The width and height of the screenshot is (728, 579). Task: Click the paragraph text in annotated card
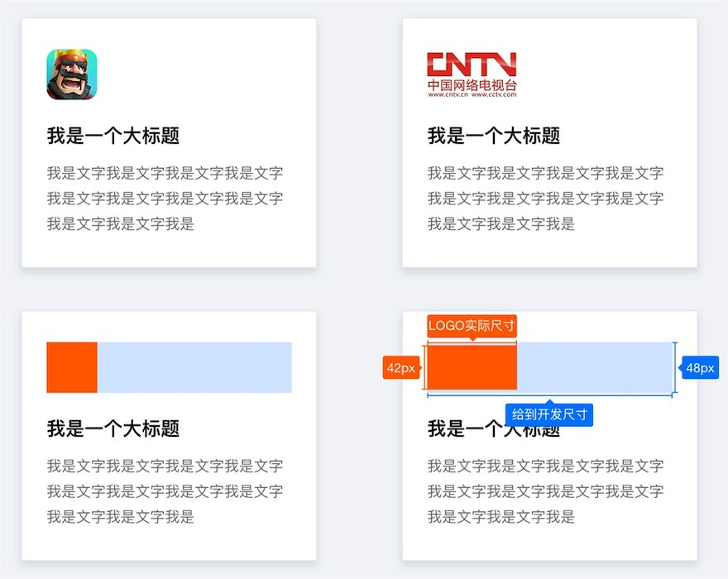(545, 490)
